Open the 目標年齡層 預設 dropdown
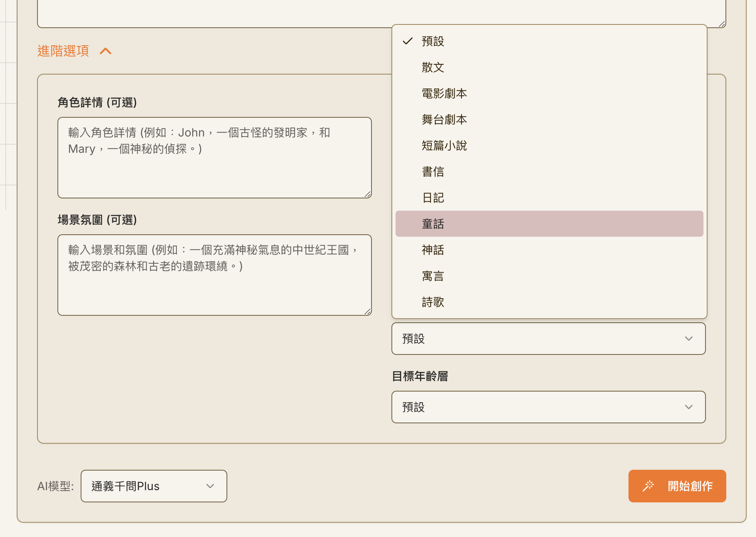The width and height of the screenshot is (756, 537). [548, 407]
